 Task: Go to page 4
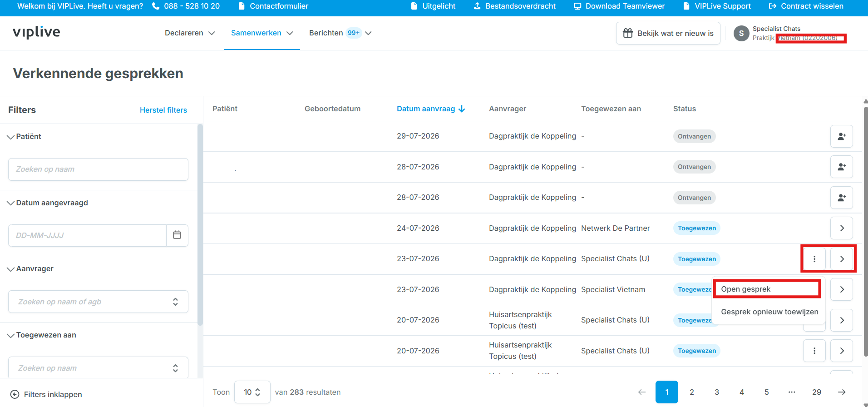tap(742, 392)
